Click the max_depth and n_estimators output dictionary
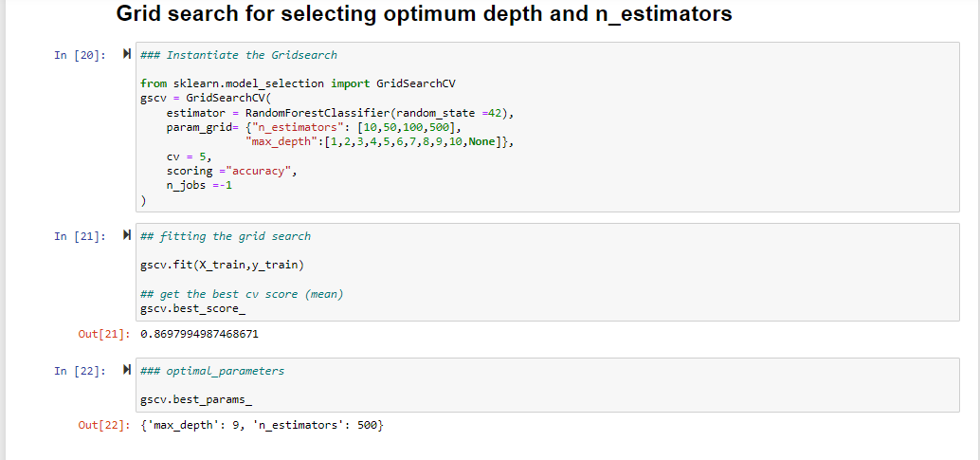980x460 pixels. [x=261, y=424]
